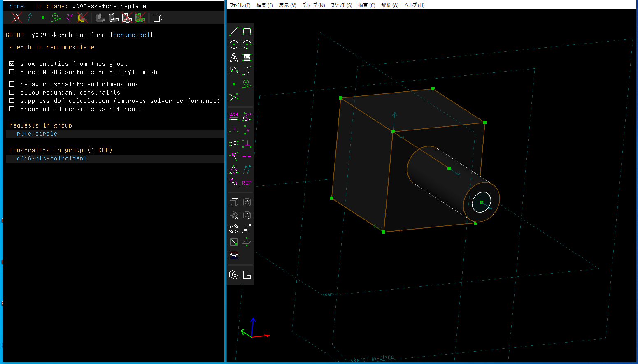The height and width of the screenshot is (364, 638).
Task: Apply the angle constraint tool
Action: click(247, 117)
